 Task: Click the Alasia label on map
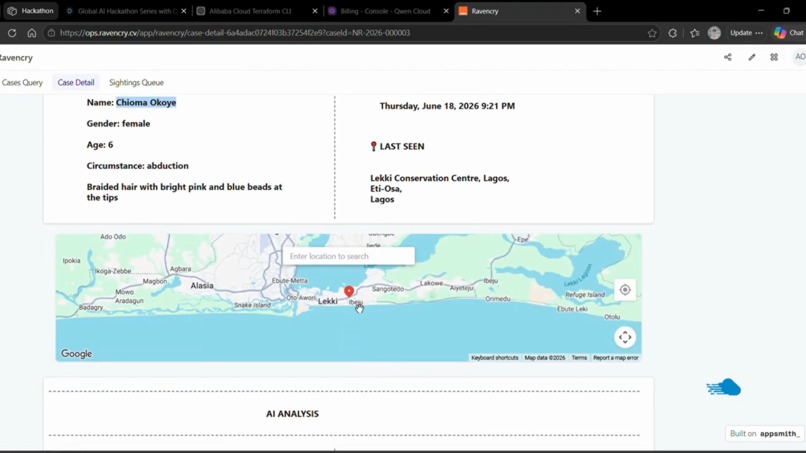point(202,285)
